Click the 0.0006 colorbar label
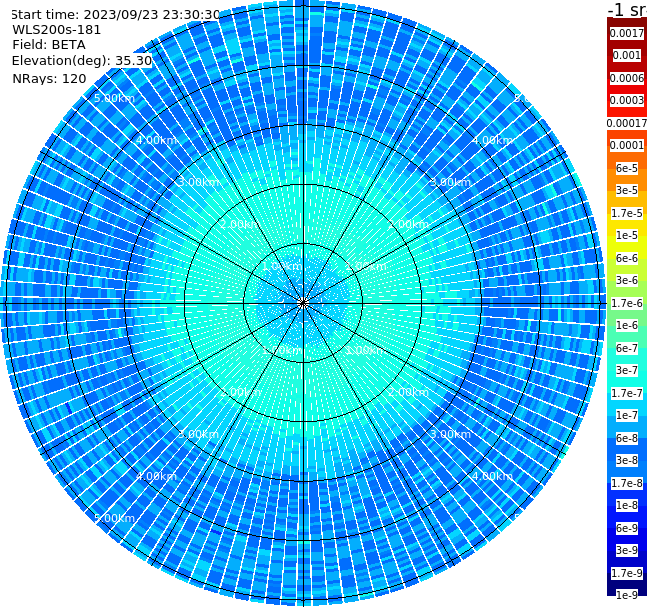 point(627,78)
